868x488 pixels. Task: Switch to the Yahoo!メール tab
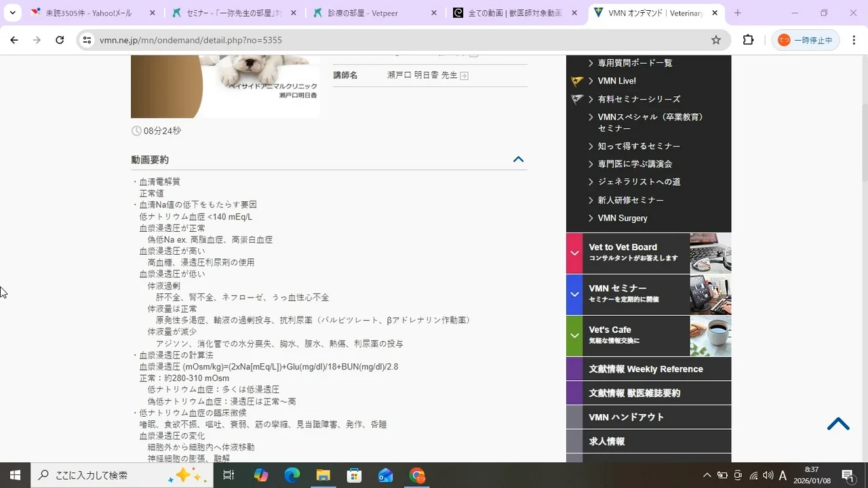pos(88,13)
